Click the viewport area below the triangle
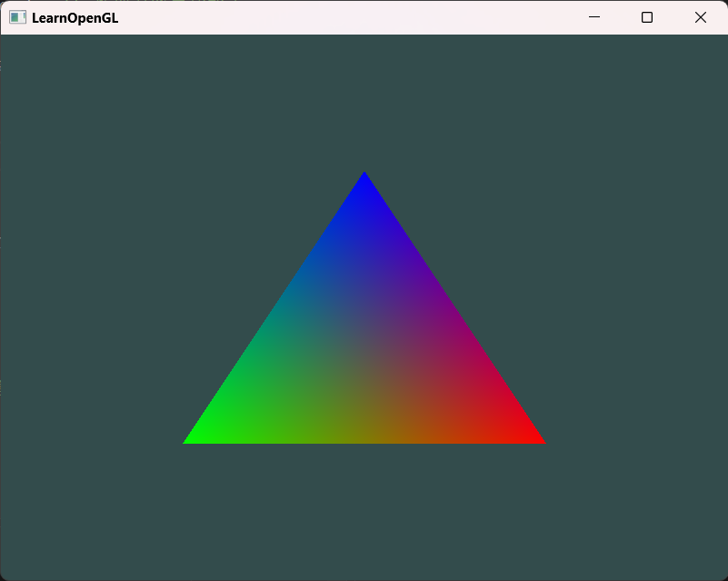Screen dimensions: 728x581 tap(364, 509)
